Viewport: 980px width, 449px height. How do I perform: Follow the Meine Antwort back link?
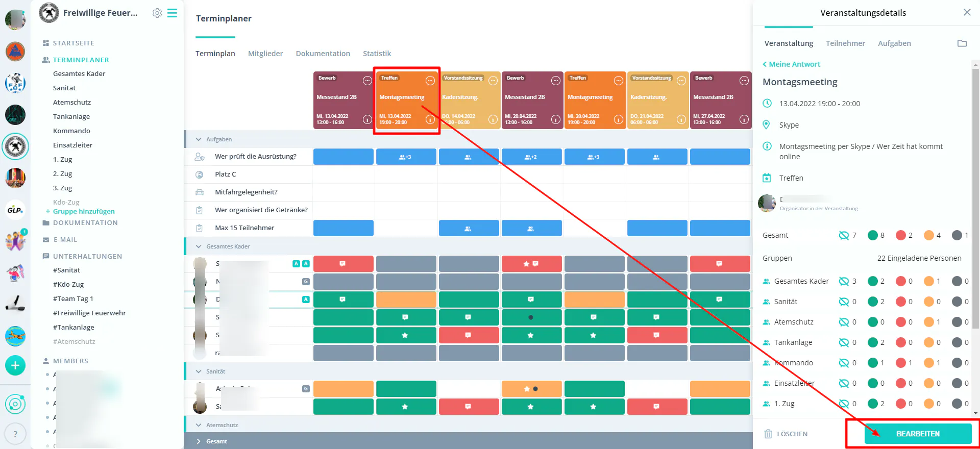point(791,64)
